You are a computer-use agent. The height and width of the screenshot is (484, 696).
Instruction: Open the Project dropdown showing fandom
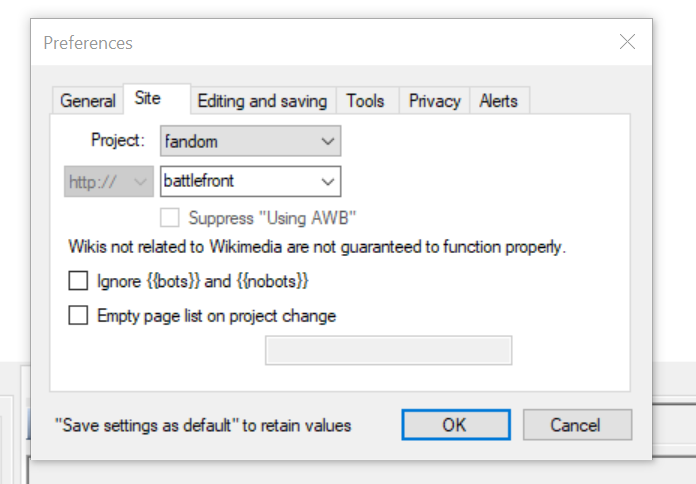250,141
